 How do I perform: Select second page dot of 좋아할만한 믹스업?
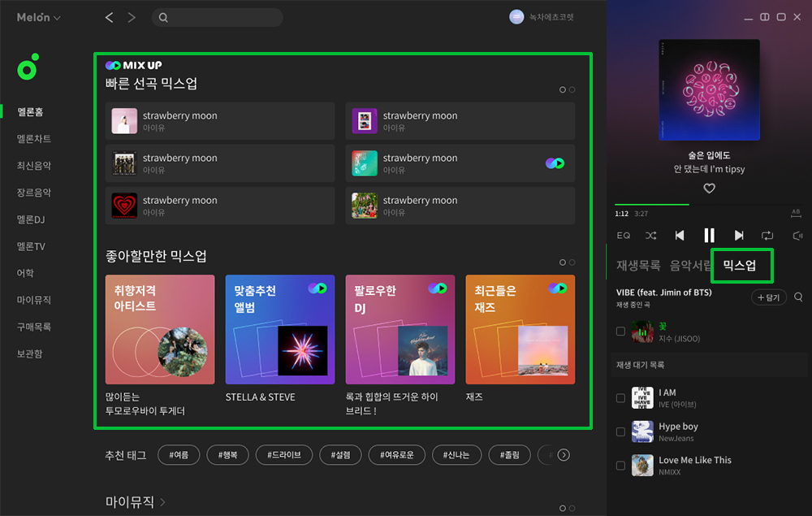[x=572, y=262]
